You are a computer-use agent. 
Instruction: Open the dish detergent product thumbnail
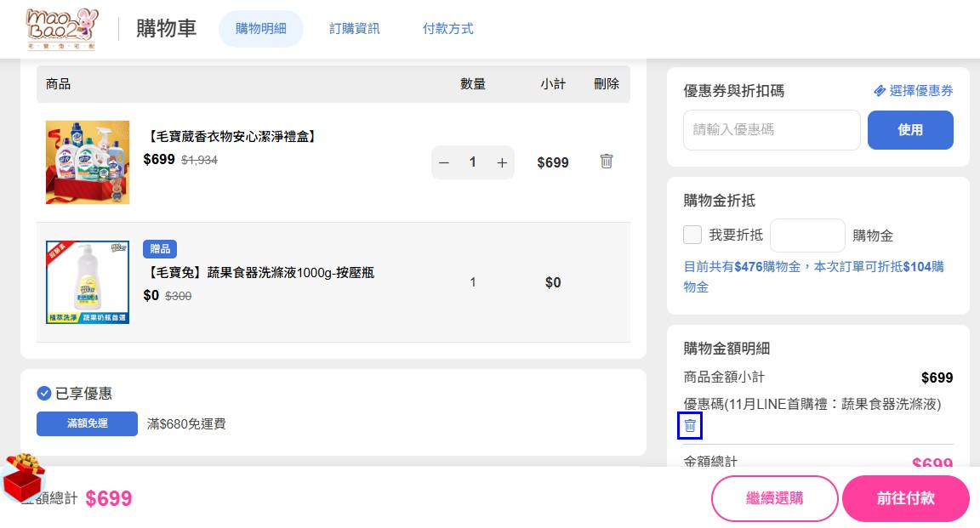coord(88,282)
